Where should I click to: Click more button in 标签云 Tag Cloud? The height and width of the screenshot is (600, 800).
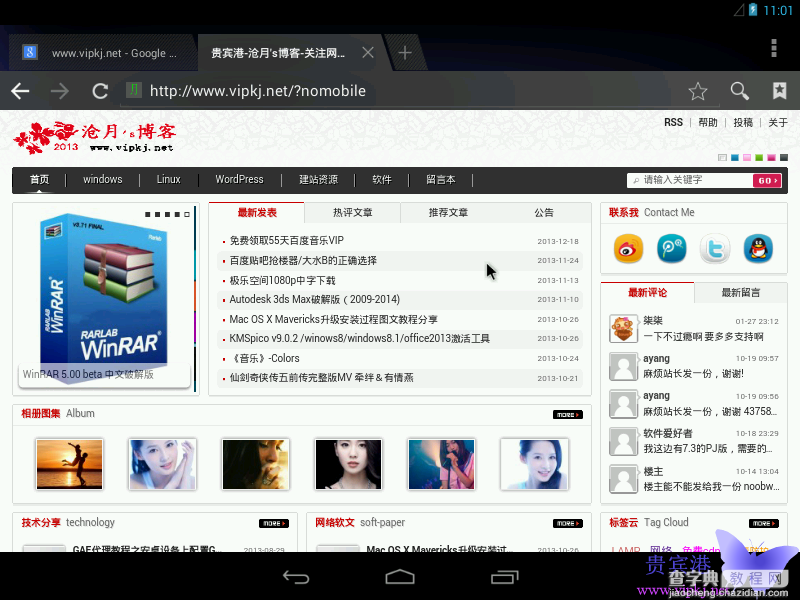click(764, 523)
